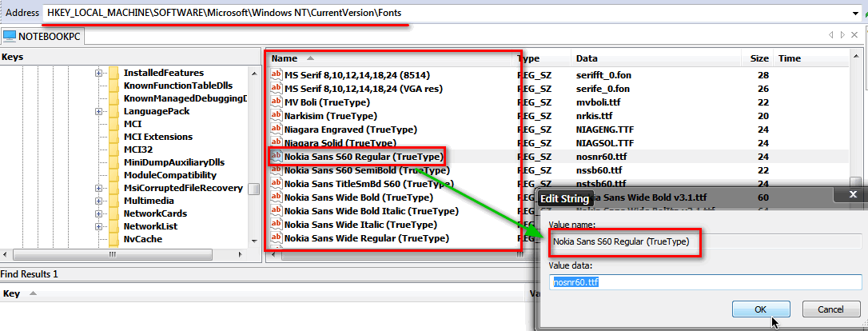Screen dimensions: 868x331
Task: Click the Value data field in Edit String
Action: [x=706, y=282]
